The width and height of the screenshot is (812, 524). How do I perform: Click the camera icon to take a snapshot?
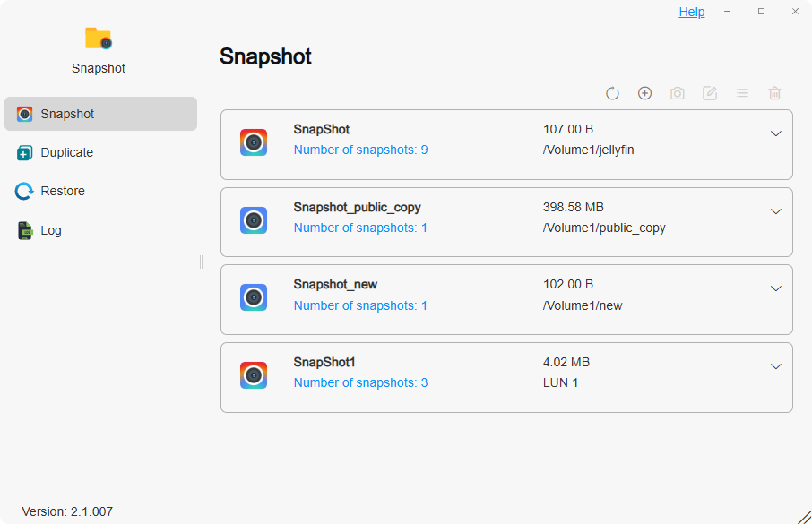tap(678, 93)
